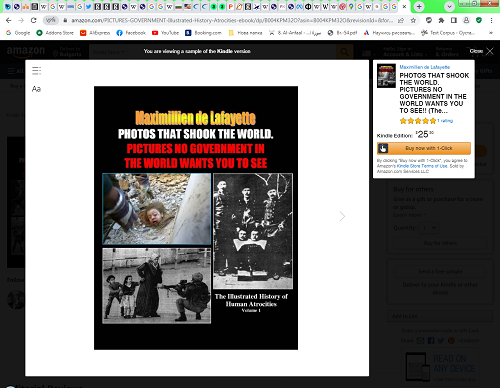Click the dimmed Send a free sample button
Viewport: 500px width, 388px height.
pos(440,271)
